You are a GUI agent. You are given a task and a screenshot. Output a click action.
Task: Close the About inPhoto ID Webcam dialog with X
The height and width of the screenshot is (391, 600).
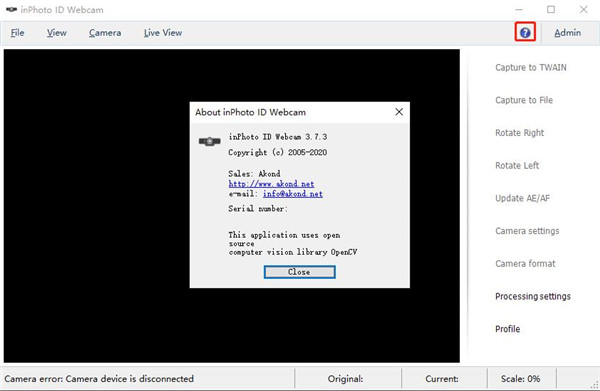(x=399, y=112)
